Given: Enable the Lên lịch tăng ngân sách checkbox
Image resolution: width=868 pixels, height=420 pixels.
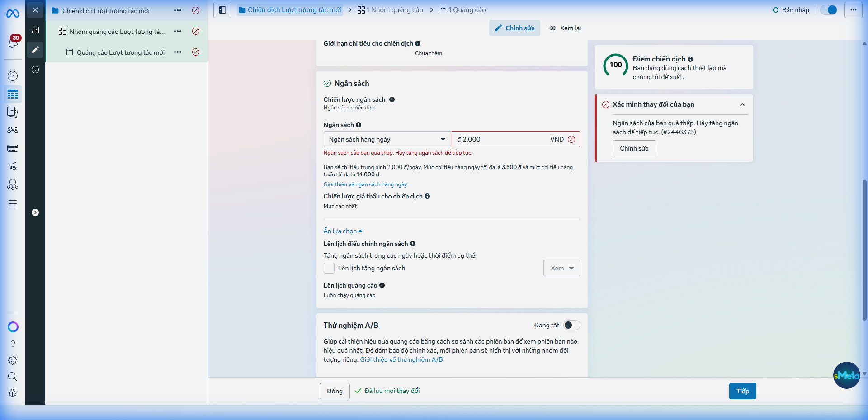Looking at the screenshot, I should coord(329,268).
